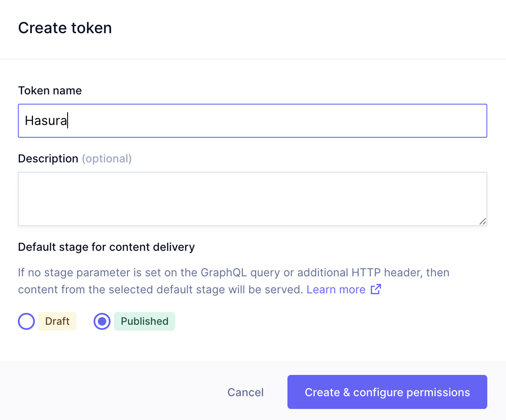Click the green Published stage badge
The image size is (506, 420).
[145, 321]
